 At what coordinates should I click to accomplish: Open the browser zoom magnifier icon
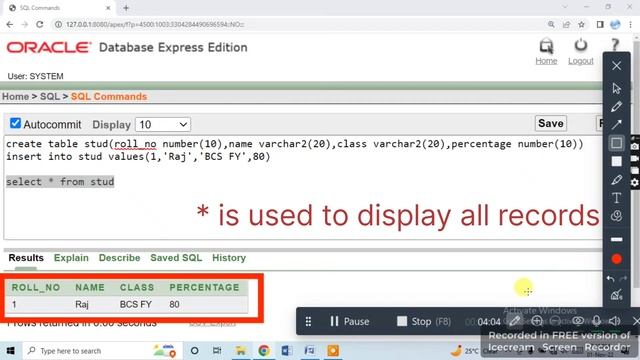coord(551,24)
